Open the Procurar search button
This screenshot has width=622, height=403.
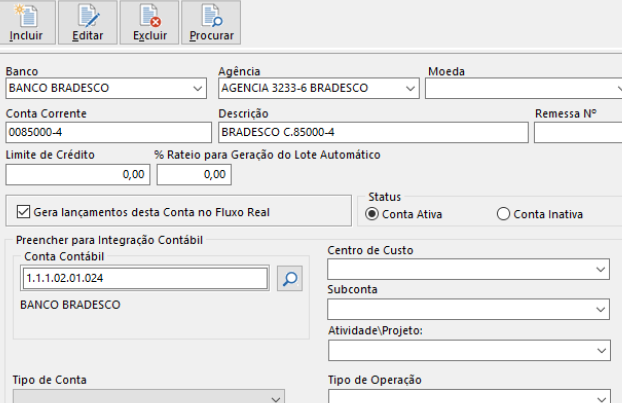(x=211, y=22)
